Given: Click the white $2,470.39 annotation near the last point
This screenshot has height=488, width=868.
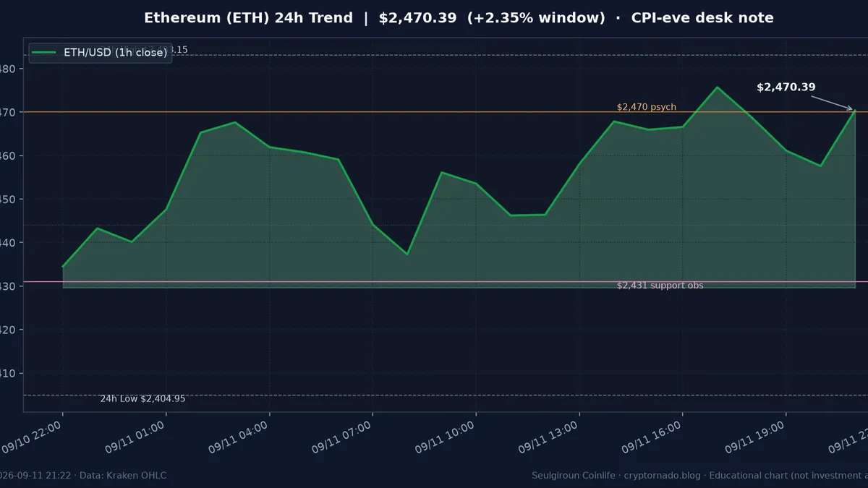Looking at the screenshot, I should 786,87.
